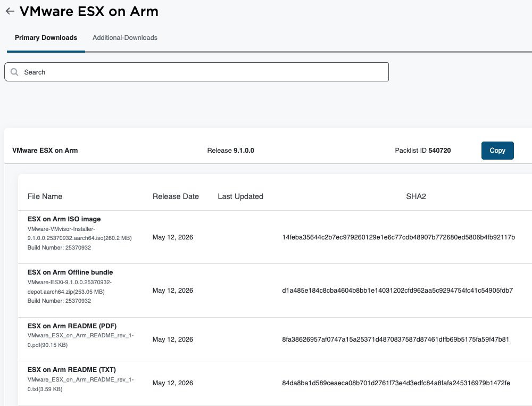Click the Release Date column header
The image size is (532, 406).
(176, 196)
